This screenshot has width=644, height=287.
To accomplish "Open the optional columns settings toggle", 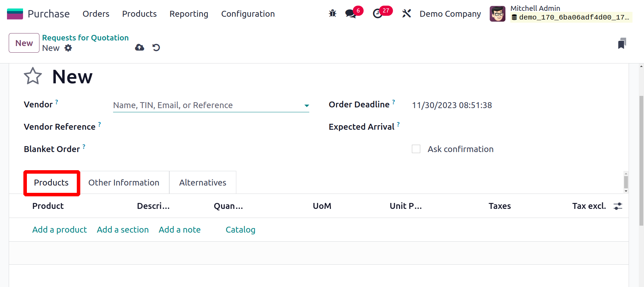I will [x=618, y=206].
